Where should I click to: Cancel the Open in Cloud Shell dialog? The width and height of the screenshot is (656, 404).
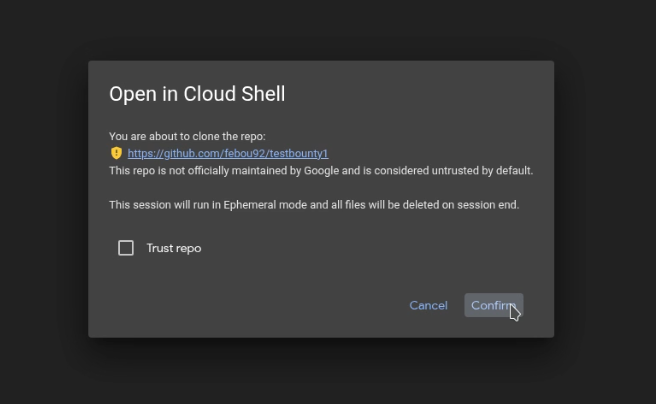[428, 305]
